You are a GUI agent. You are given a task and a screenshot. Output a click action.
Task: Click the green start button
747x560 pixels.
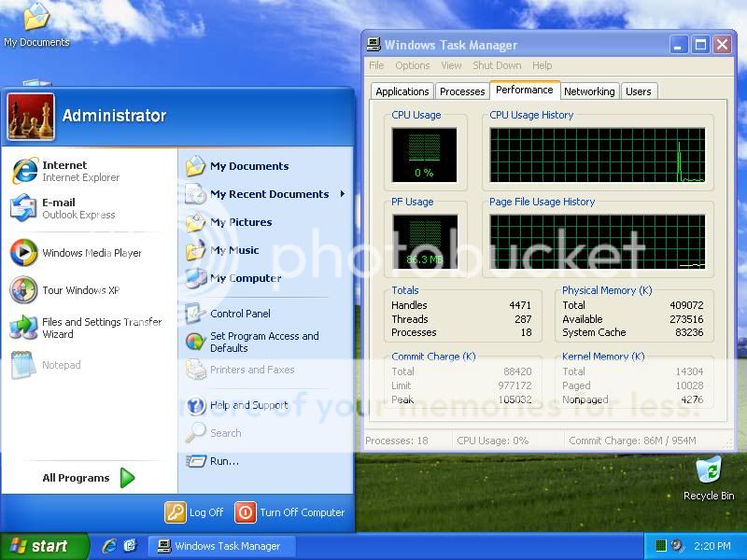44,546
